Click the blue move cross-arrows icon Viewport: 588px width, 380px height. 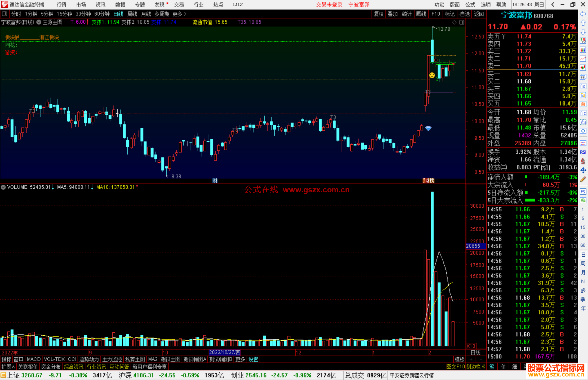click(x=583, y=170)
